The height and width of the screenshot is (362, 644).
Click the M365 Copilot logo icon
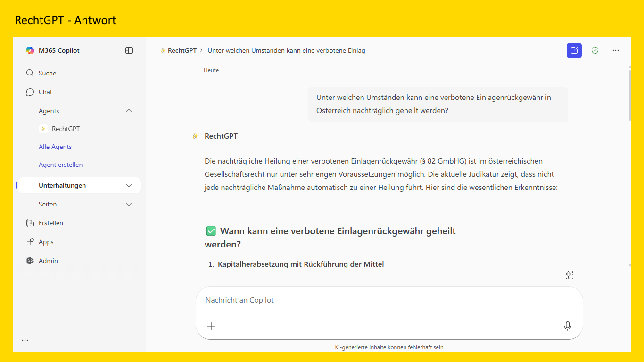30,50
